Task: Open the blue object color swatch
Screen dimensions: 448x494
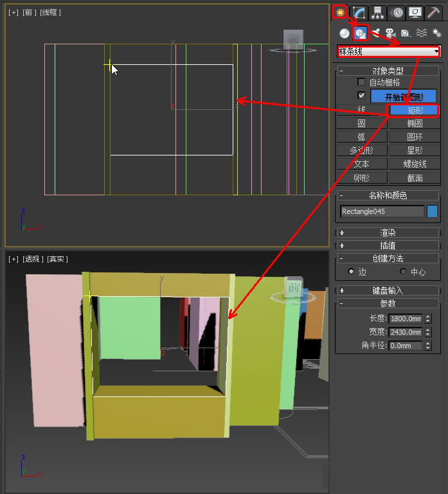Action: click(x=432, y=211)
